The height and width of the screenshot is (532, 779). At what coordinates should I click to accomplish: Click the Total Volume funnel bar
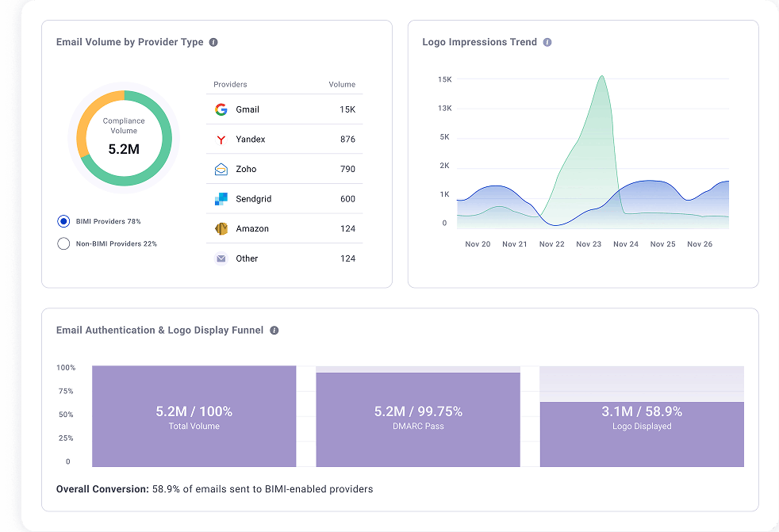pos(194,416)
